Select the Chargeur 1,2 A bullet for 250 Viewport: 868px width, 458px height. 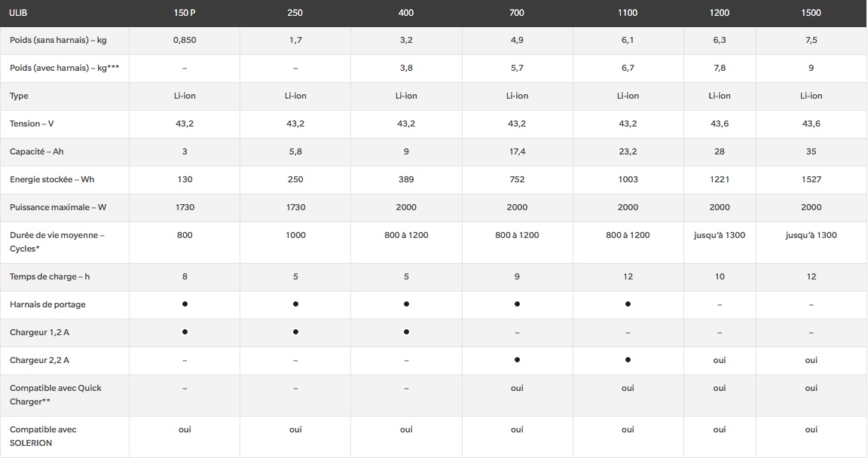pos(295,332)
